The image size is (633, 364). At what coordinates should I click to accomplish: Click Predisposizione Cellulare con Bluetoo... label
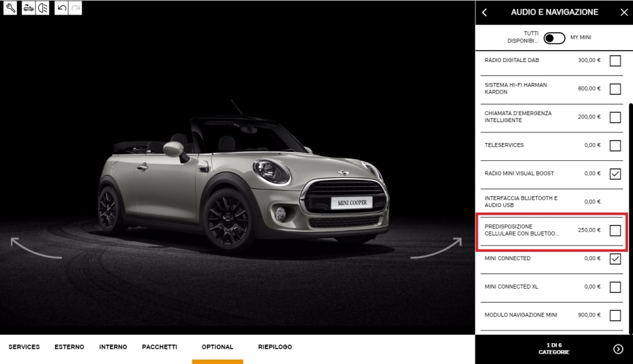[522, 230]
